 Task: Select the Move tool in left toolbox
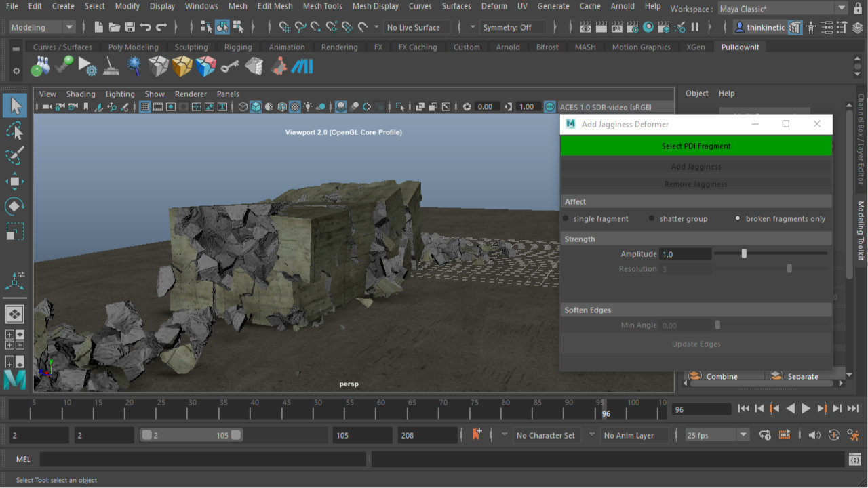[15, 181]
